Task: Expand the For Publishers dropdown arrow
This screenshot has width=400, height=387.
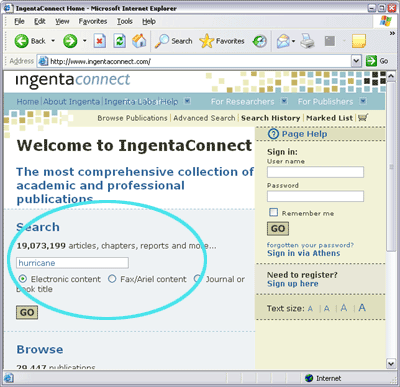Action: (x=363, y=101)
